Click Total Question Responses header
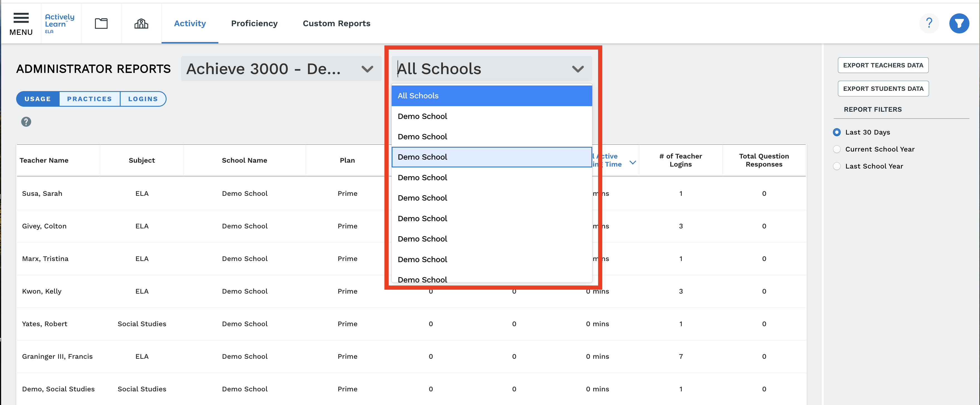 click(x=764, y=160)
